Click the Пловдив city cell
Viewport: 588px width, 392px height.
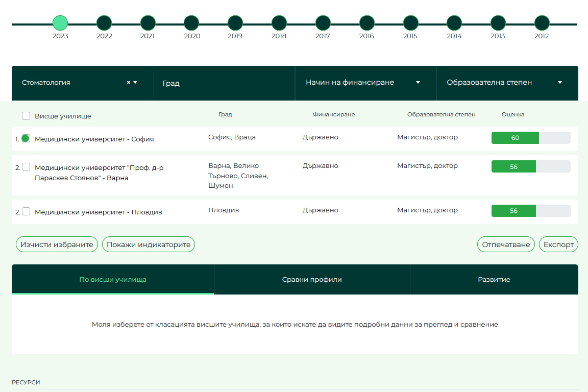coord(224,210)
